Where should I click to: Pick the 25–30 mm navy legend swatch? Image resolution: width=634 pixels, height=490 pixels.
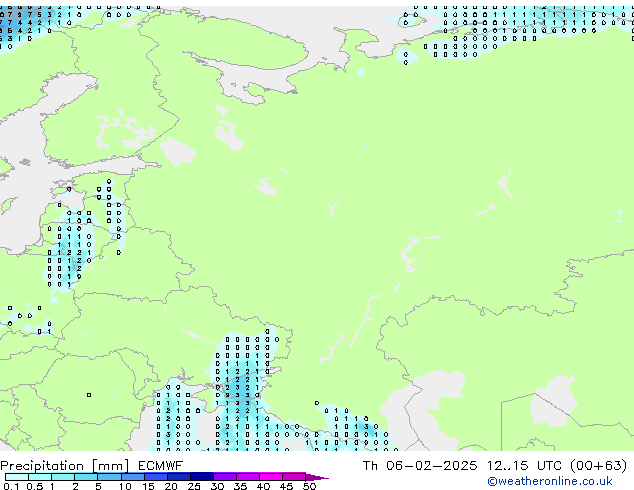click(201, 477)
